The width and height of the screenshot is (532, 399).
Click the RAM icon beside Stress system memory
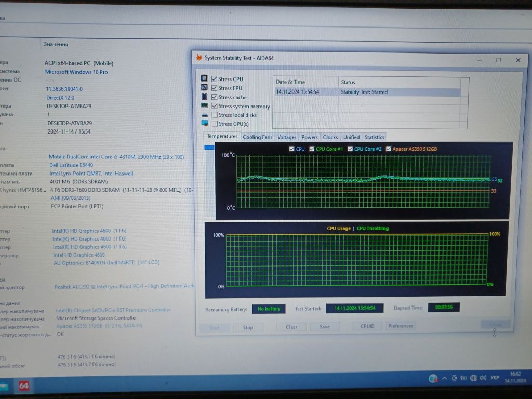(x=204, y=105)
